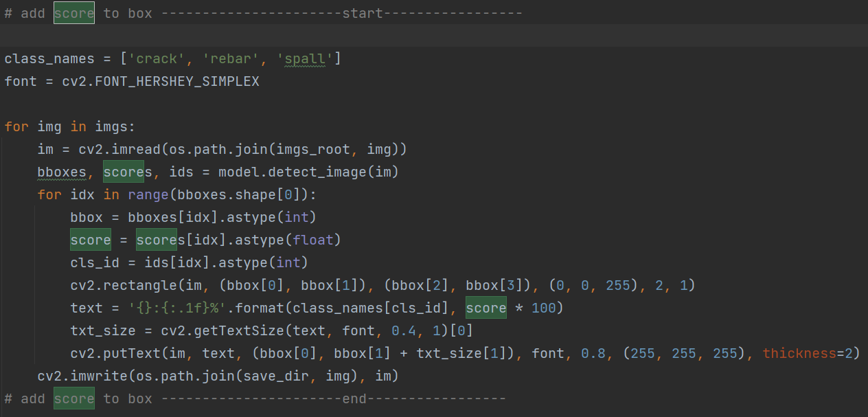Image resolution: width=868 pixels, height=417 pixels.
Task: Click highlighted "score" in the end comment
Action: 73,398
